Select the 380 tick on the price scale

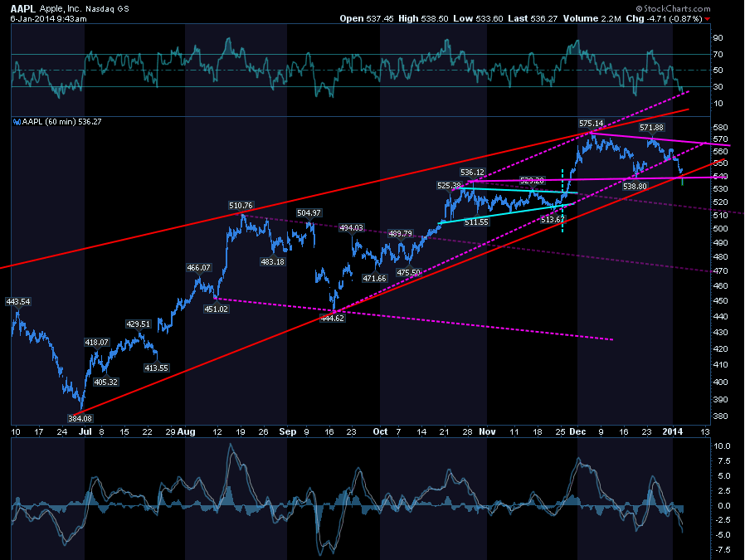point(720,416)
